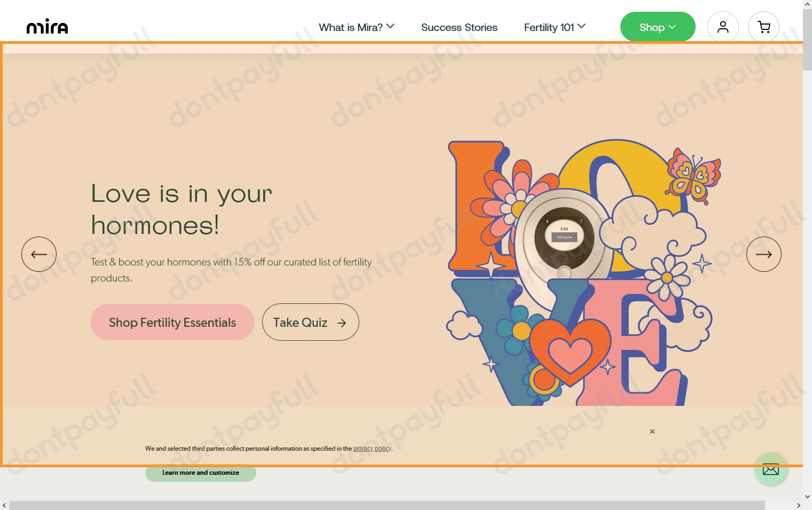Advance to the next carousel slide
812x510 pixels.
(x=763, y=254)
